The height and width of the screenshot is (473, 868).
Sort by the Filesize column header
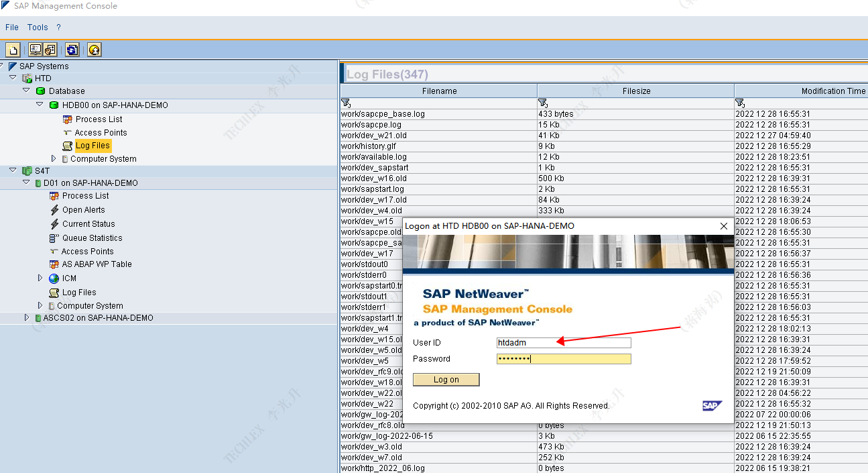coord(636,91)
